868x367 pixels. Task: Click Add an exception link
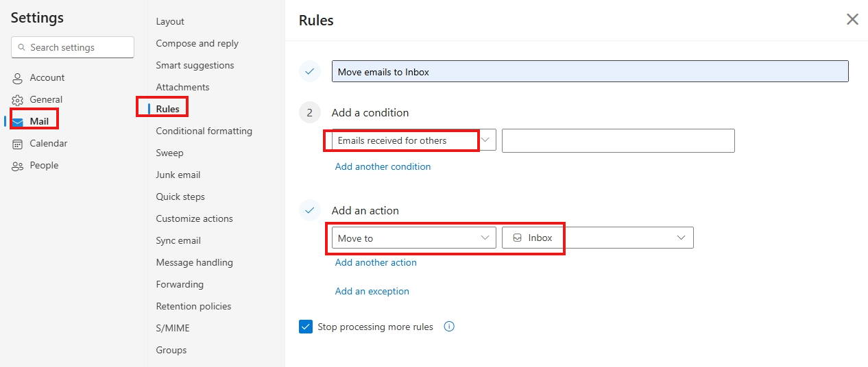tap(372, 291)
